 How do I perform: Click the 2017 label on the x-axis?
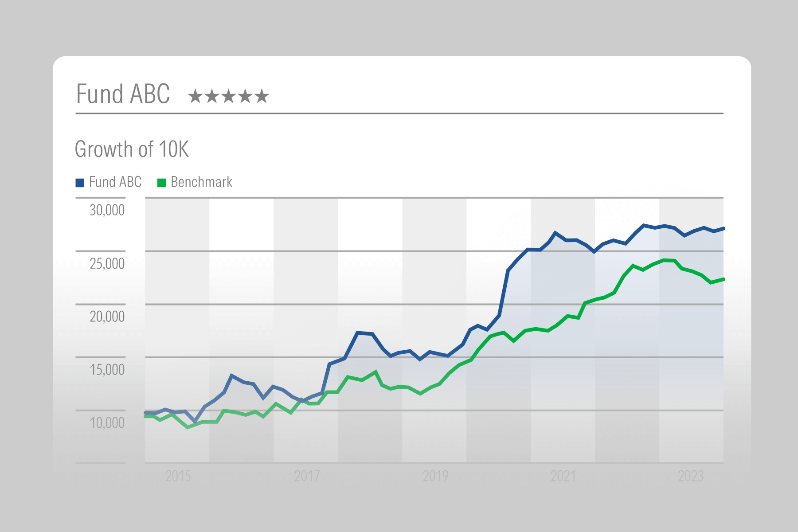pos(307,476)
